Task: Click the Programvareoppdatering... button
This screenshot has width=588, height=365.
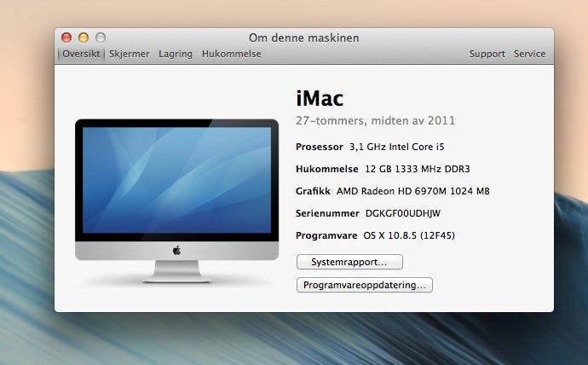Action: (x=365, y=285)
